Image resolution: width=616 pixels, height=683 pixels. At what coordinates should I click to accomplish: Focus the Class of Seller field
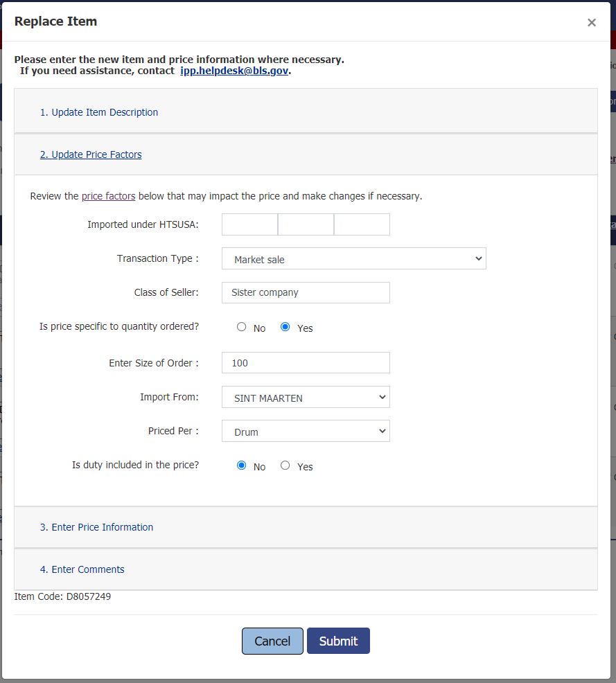[306, 292]
